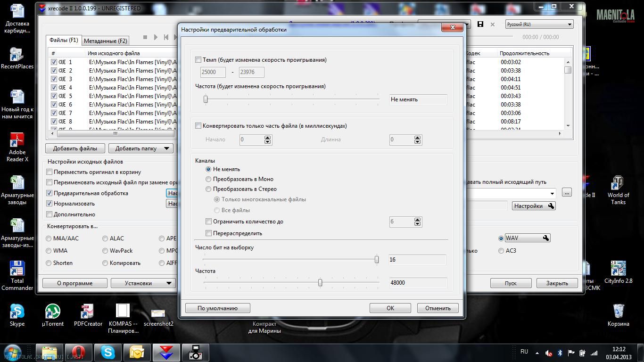Click the Число бит на выборку slider handle
This screenshot has width=644, height=362.
tap(376, 259)
